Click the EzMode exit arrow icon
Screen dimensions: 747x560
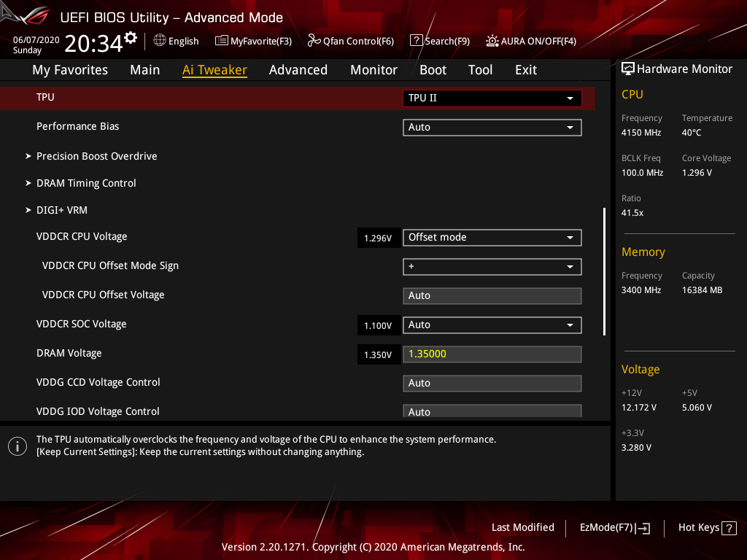[643, 528]
